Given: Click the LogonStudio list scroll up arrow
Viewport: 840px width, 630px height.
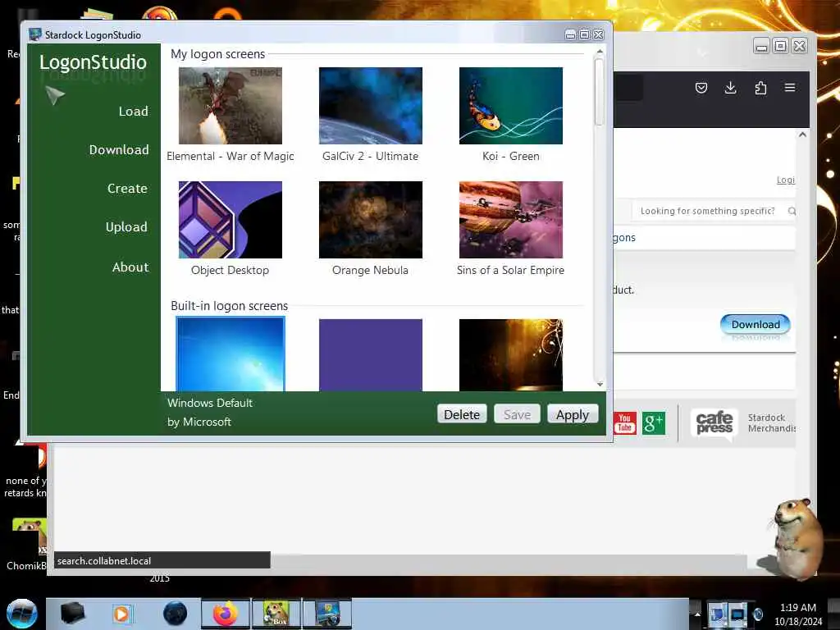Looking at the screenshot, I should tap(600, 52).
